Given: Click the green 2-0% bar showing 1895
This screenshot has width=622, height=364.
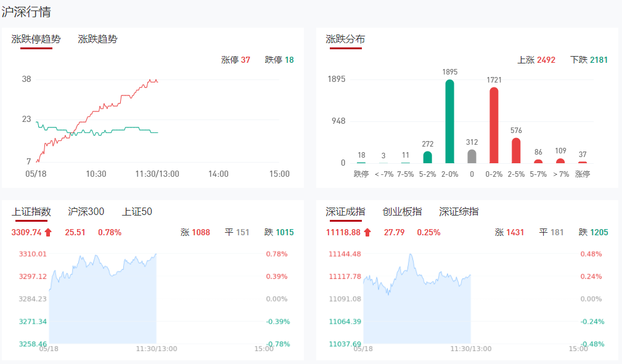Looking at the screenshot, I should (449, 122).
